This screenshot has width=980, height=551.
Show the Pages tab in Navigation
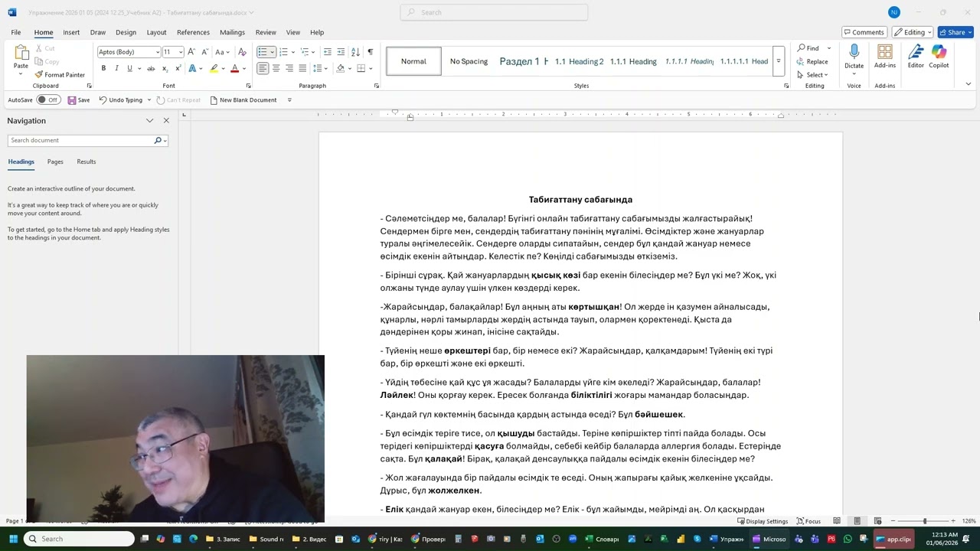pos(55,161)
